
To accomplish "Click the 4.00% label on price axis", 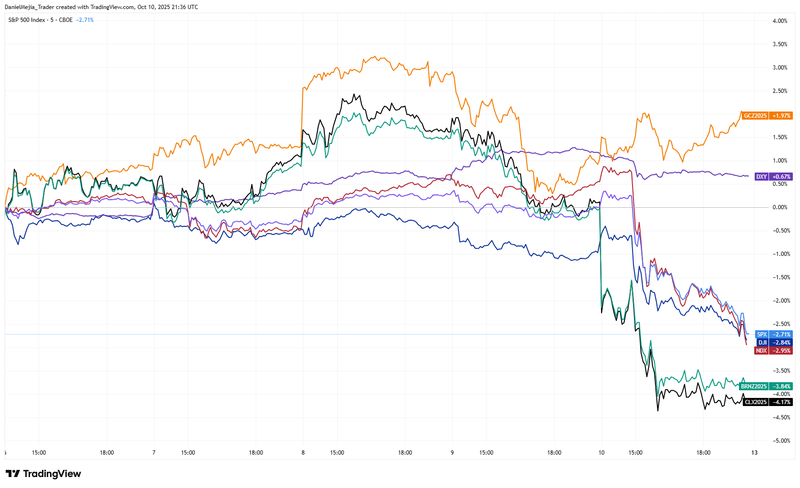I will coord(775,20).
